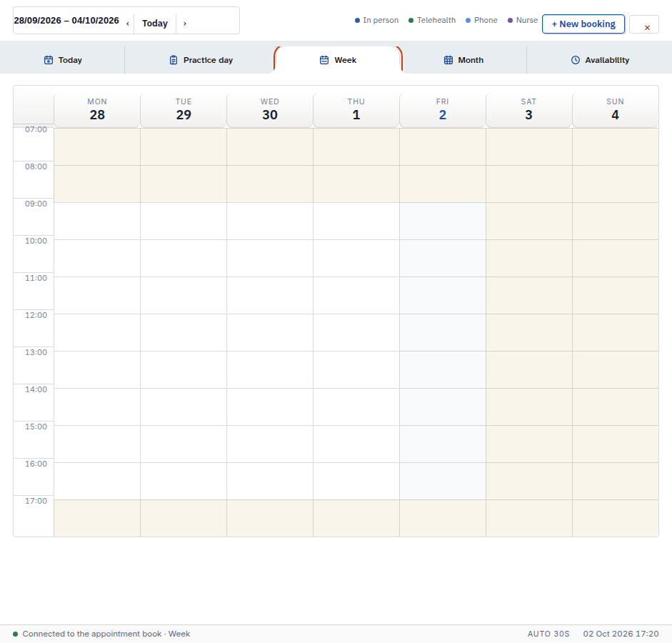Image resolution: width=672 pixels, height=643 pixels.
Task: Click the AUTO 30S refresh indicator
Action: point(548,634)
